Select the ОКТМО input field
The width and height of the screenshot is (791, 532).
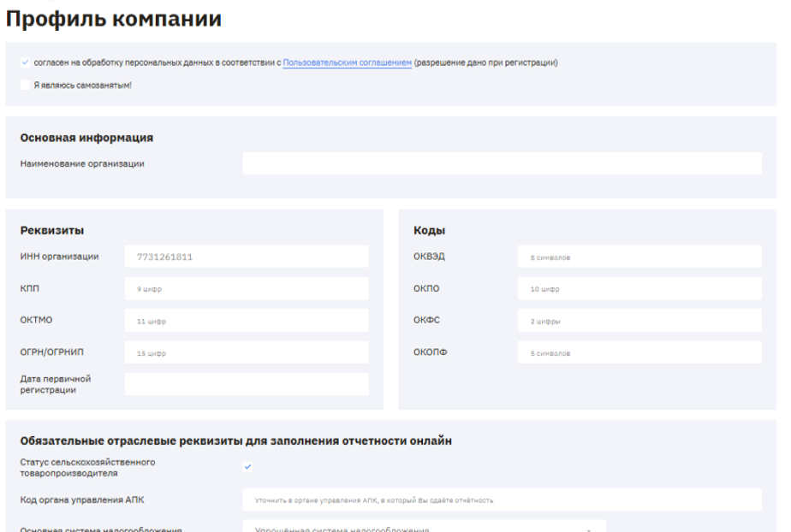[247, 321]
